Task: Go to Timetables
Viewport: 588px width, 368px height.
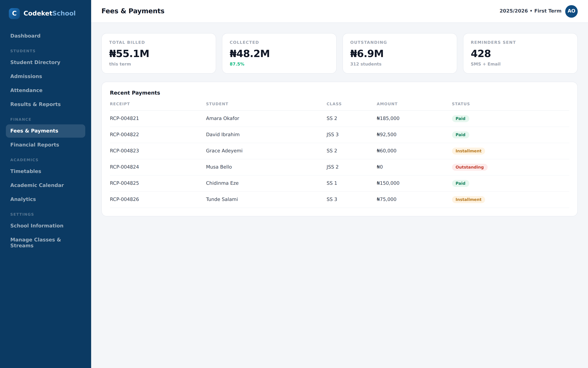Action: [x=45, y=171]
